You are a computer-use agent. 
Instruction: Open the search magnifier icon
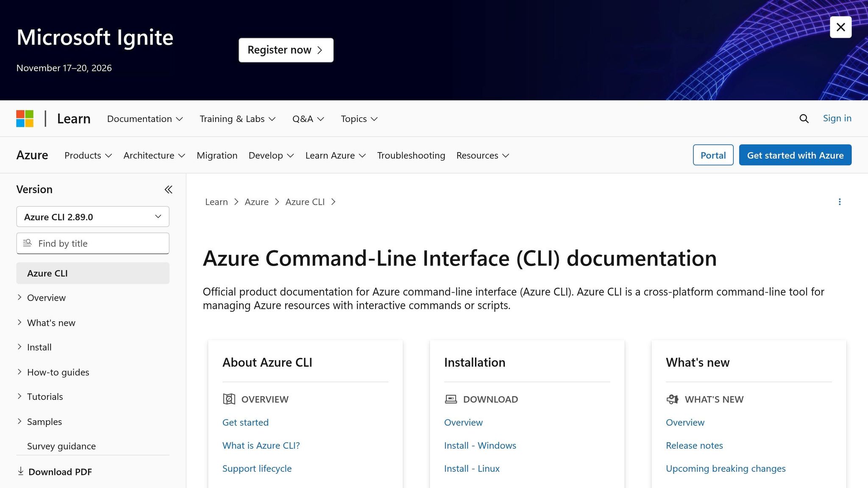pyautogui.click(x=804, y=119)
